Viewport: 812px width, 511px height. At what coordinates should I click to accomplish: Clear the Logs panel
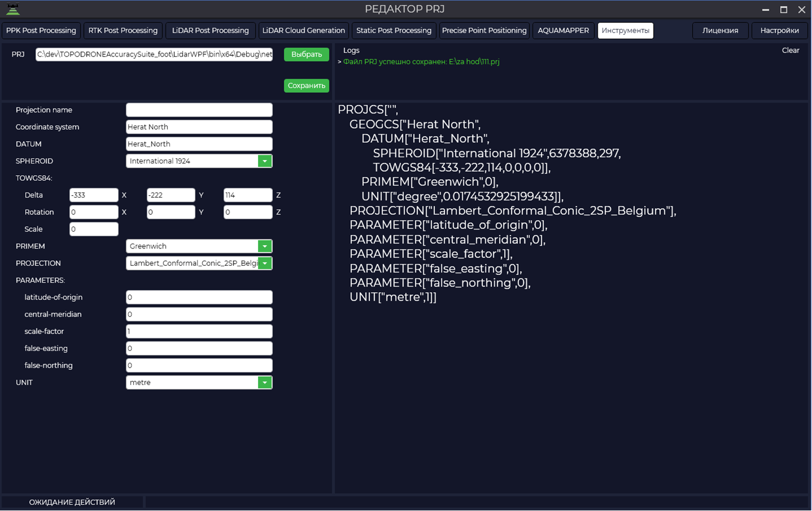click(790, 50)
